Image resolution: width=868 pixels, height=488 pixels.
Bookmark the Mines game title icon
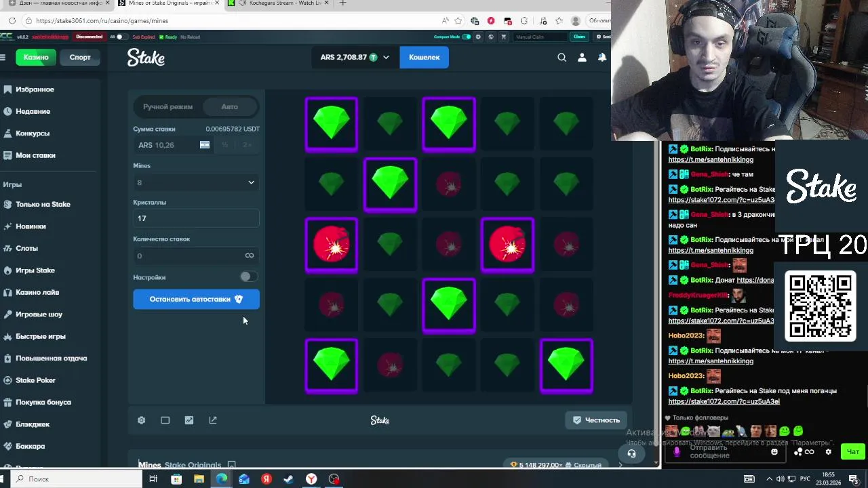pyautogui.click(x=231, y=465)
